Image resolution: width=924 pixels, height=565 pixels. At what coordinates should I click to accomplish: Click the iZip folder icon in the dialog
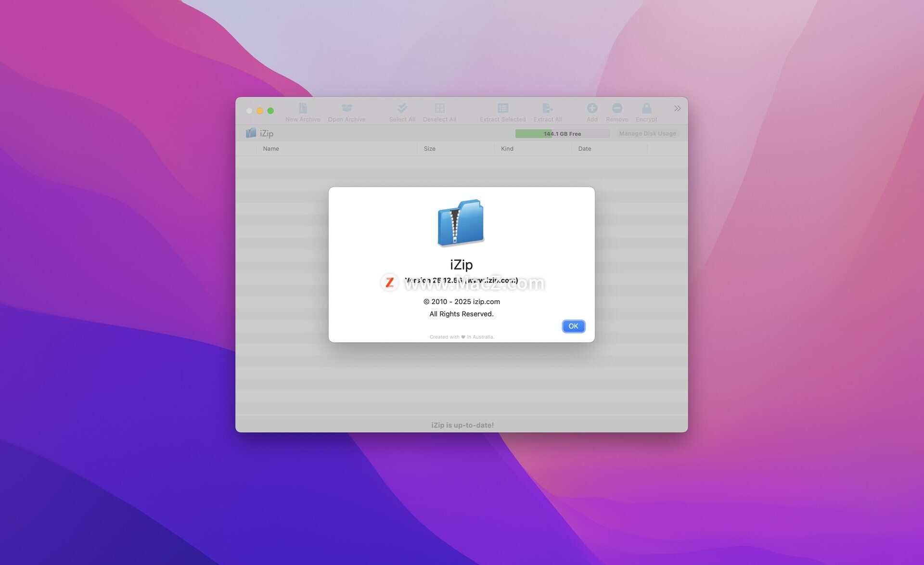coord(461,223)
